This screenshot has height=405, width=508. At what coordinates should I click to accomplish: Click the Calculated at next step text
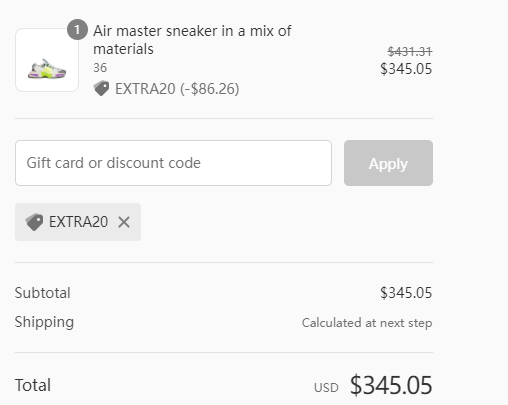point(367,323)
